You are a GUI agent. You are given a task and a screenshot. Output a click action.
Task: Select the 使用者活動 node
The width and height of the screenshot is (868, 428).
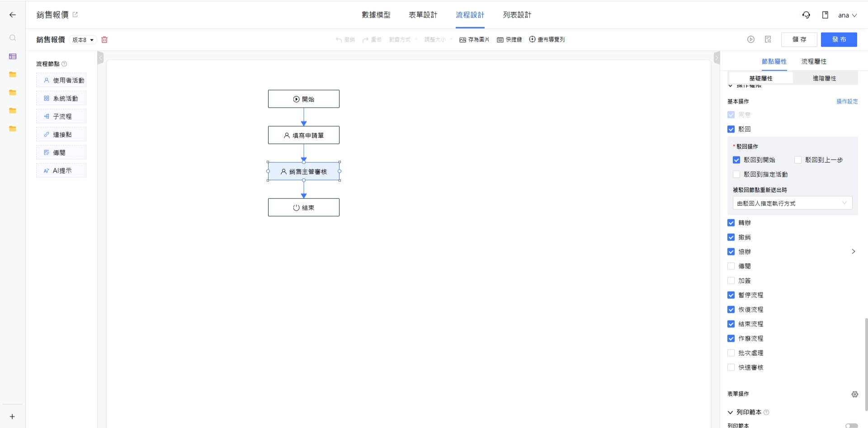point(61,80)
